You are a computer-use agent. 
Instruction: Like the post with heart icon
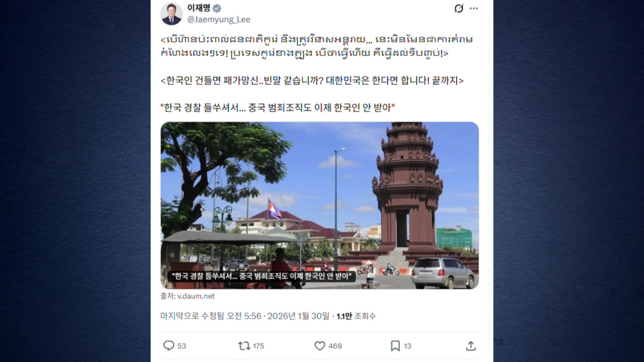pos(319,345)
